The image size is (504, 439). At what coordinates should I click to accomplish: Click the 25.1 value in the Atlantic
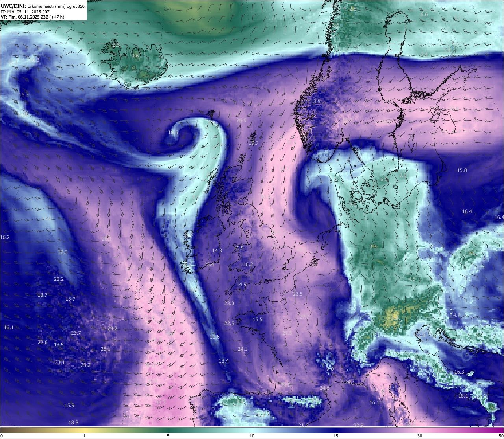106,349
